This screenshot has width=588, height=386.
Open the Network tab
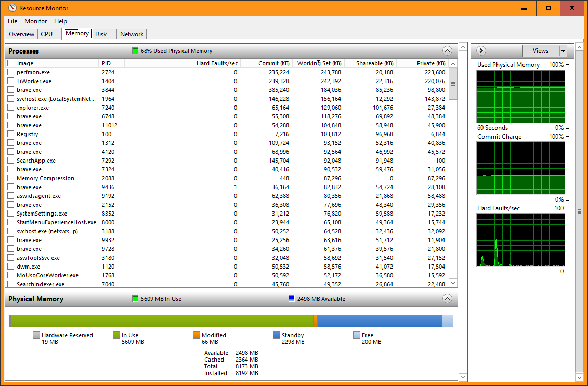coord(132,34)
